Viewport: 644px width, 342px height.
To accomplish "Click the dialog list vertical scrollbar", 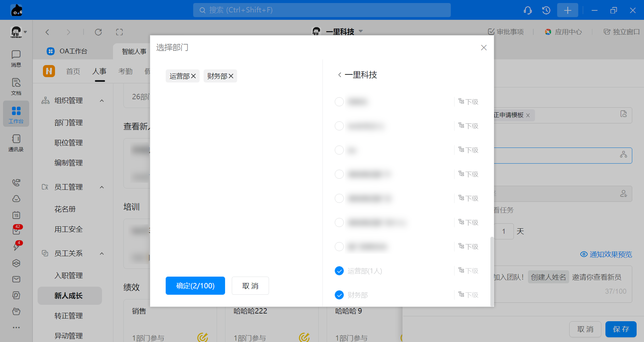I will (x=492, y=271).
